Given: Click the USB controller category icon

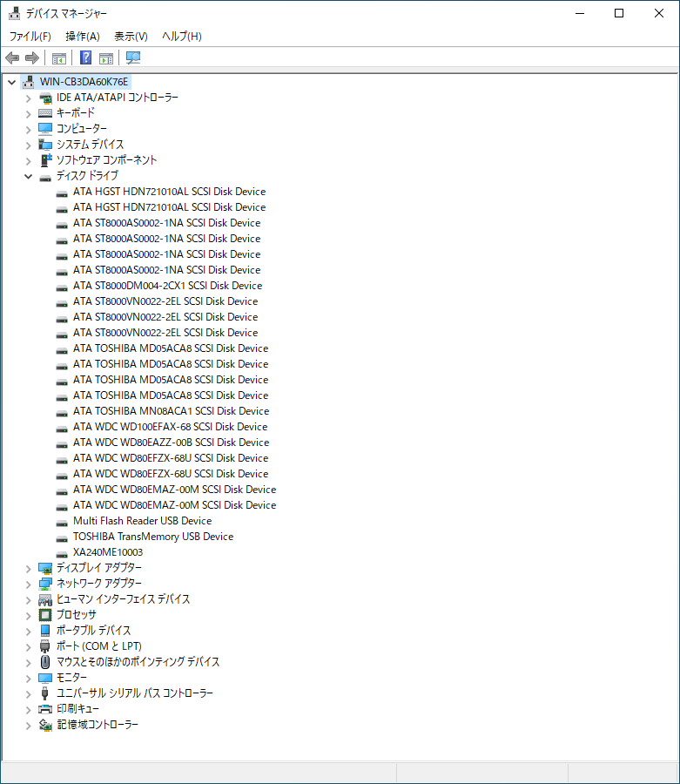Looking at the screenshot, I should click(45, 693).
